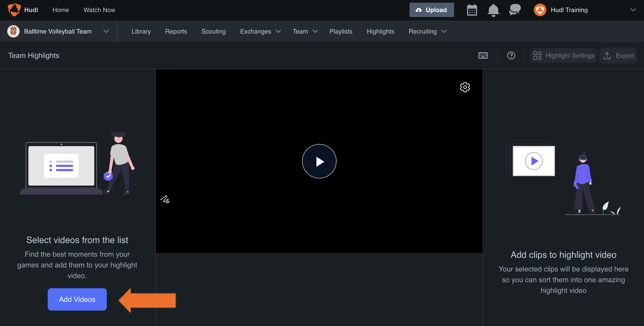Show keyboard shortcuts icon
The width and height of the screenshot is (644, 326).
[483, 55]
